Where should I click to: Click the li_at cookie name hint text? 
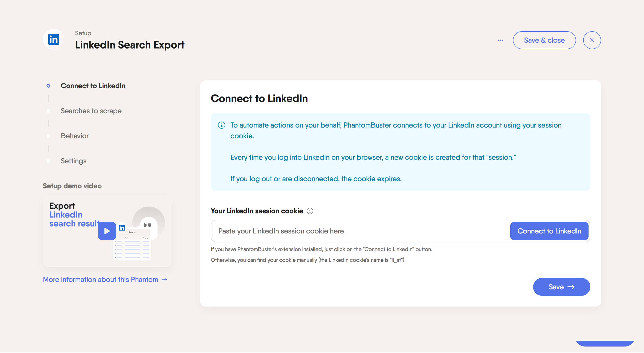pyautogui.click(x=308, y=260)
